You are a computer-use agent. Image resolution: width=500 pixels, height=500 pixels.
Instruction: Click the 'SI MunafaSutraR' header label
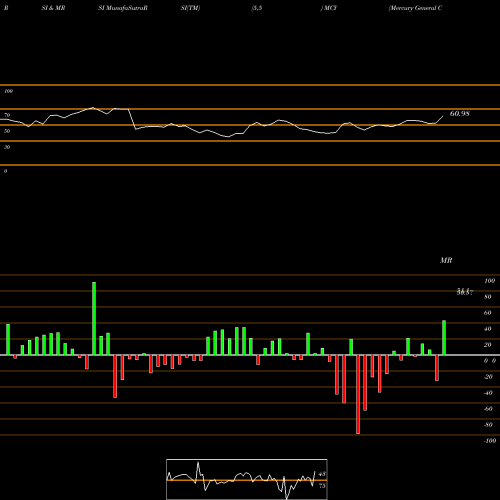pos(123,8)
